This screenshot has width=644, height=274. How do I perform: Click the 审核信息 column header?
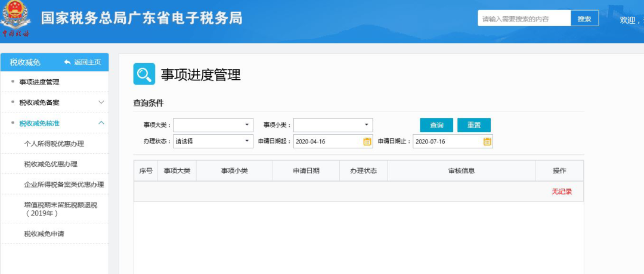[462, 170]
